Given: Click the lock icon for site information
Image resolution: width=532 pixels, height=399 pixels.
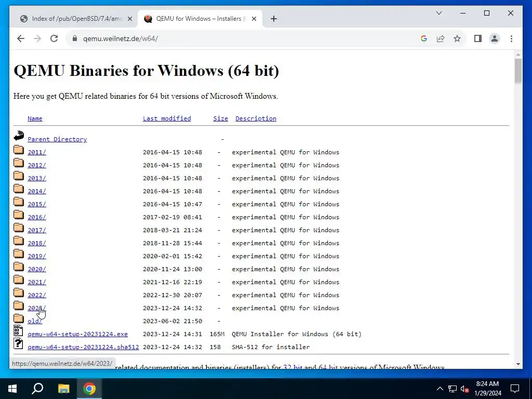Looking at the screenshot, I should point(75,38).
